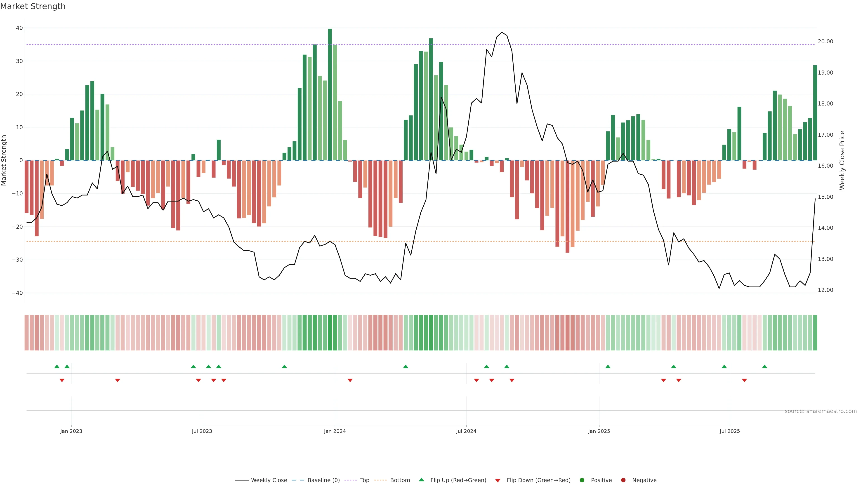Click the green triangle icon in the legend
The image size is (868, 488).
421,480
